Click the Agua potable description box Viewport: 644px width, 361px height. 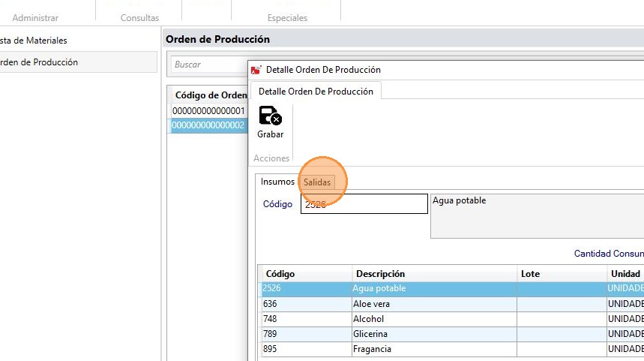(536, 215)
